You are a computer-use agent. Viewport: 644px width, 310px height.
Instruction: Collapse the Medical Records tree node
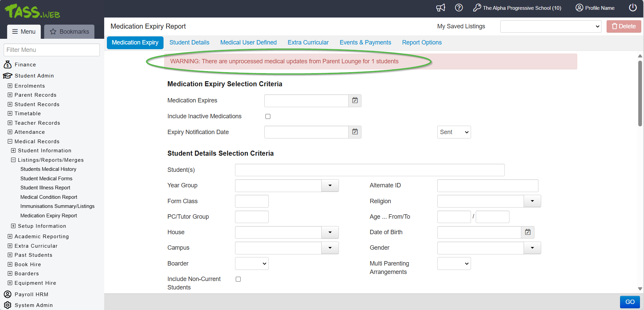click(x=10, y=142)
